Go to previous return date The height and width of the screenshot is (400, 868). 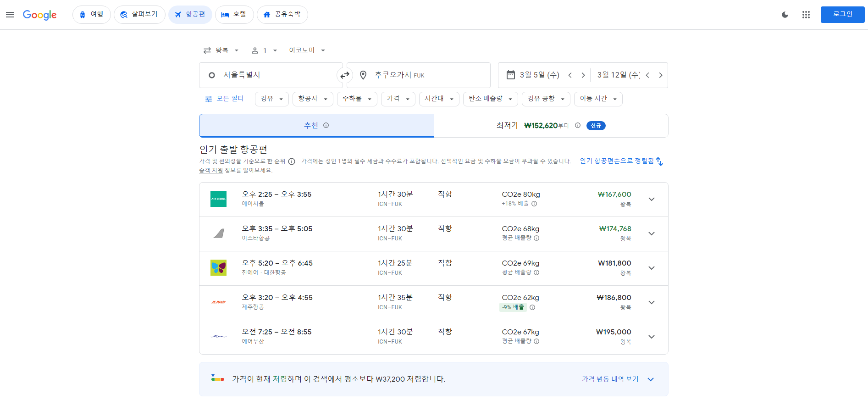(x=647, y=75)
